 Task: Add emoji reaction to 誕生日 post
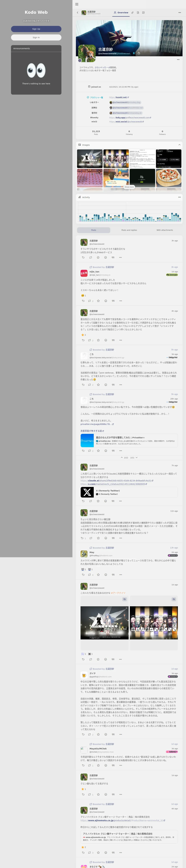click(x=106, y=258)
